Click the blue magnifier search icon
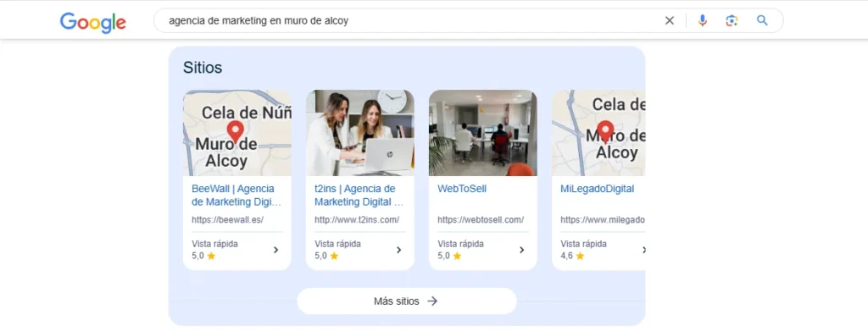 (762, 20)
